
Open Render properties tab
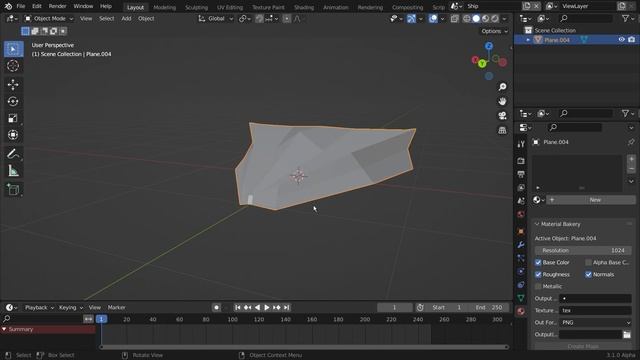521,161
